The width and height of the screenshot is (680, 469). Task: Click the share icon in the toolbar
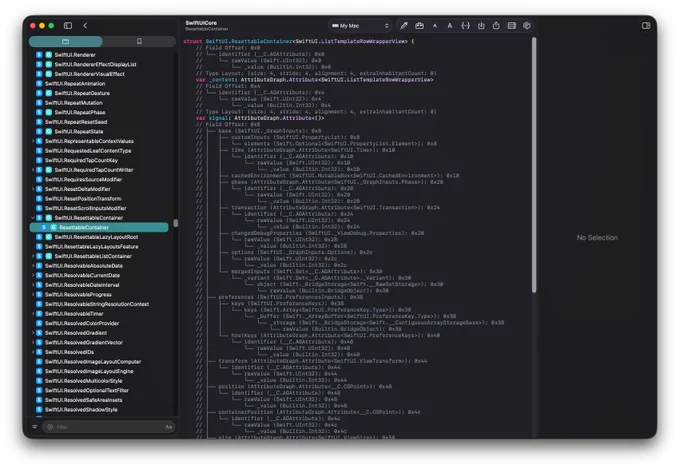[x=496, y=26]
